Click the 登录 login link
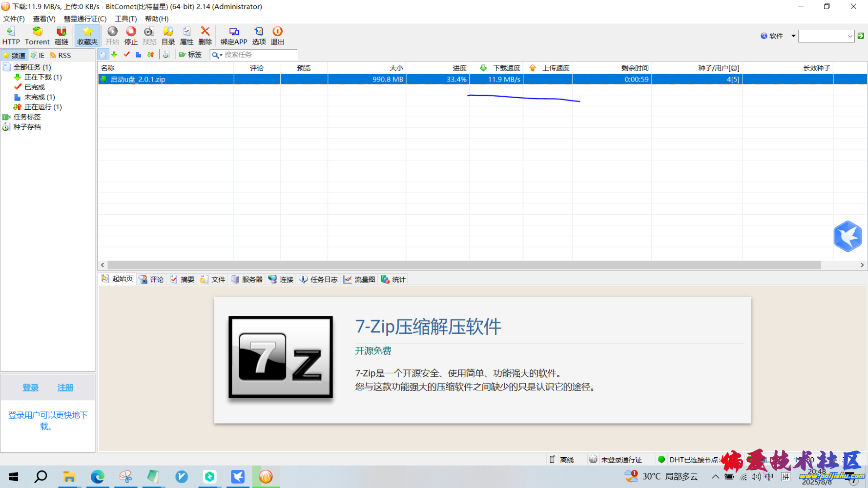Image resolution: width=868 pixels, height=488 pixels. click(30, 387)
